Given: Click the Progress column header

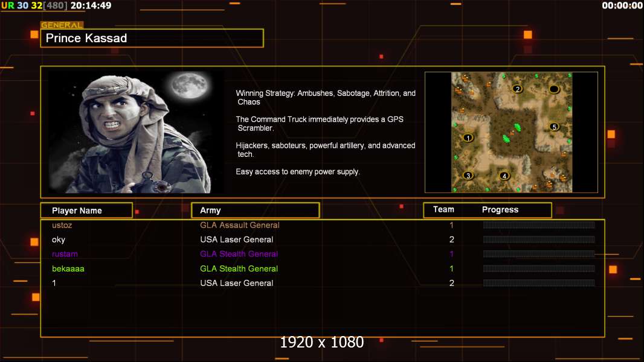Looking at the screenshot, I should tap(500, 209).
